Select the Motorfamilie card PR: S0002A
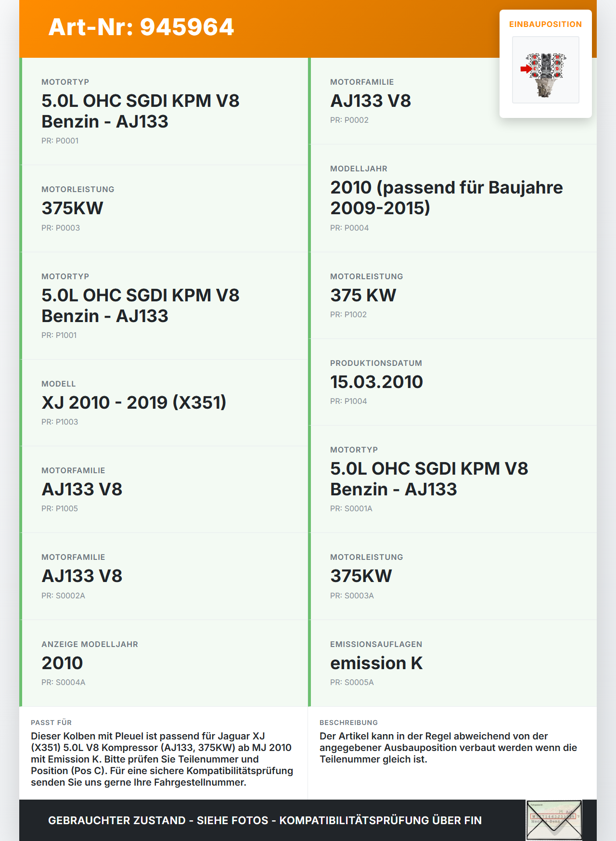This screenshot has height=841, width=616. click(164, 576)
